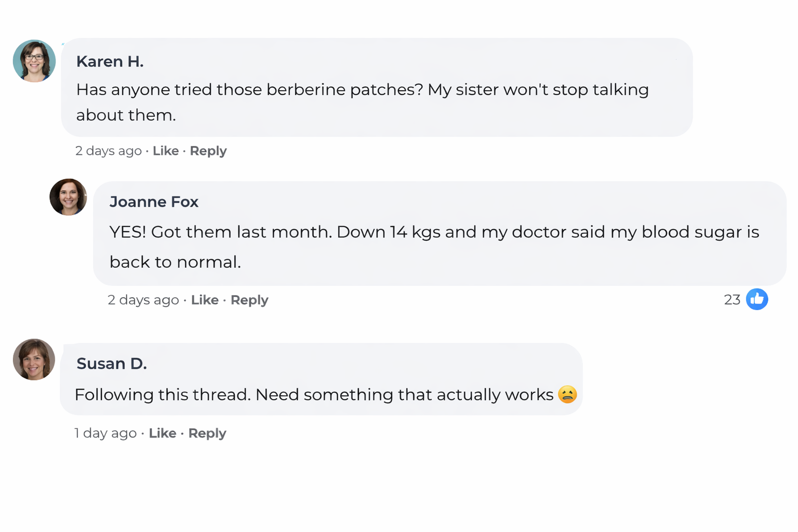Select Joanne Fox's comment text bubble
Image resolution: width=798 pixels, height=532 pixels.
click(434, 246)
